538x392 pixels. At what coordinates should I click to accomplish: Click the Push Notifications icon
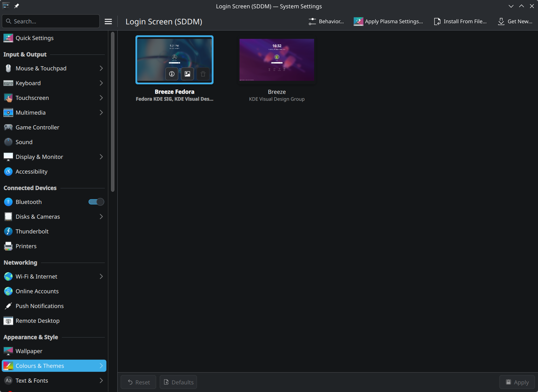pos(8,306)
